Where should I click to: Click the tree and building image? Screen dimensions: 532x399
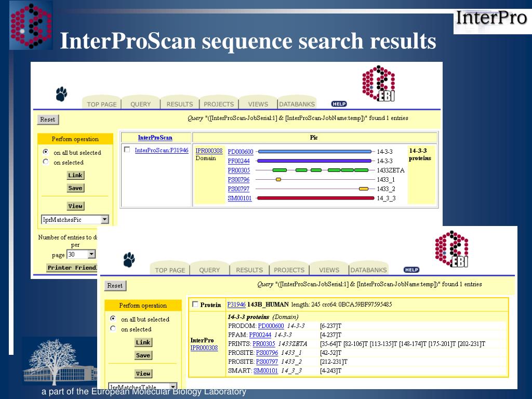tap(59, 362)
